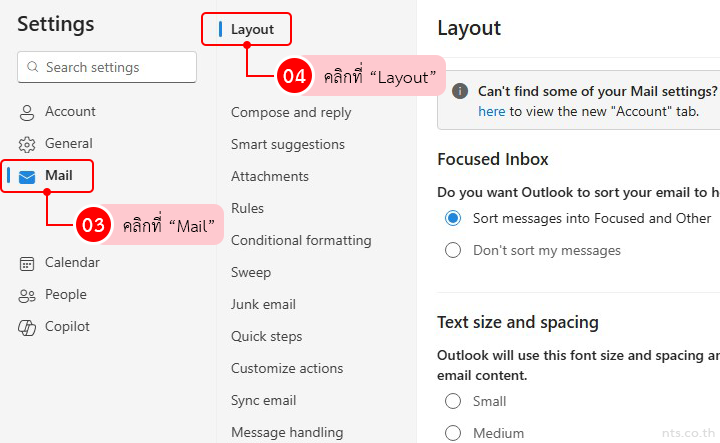Click the 'Text size and spacing' heading
The image size is (720, 443).
(x=518, y=323)
